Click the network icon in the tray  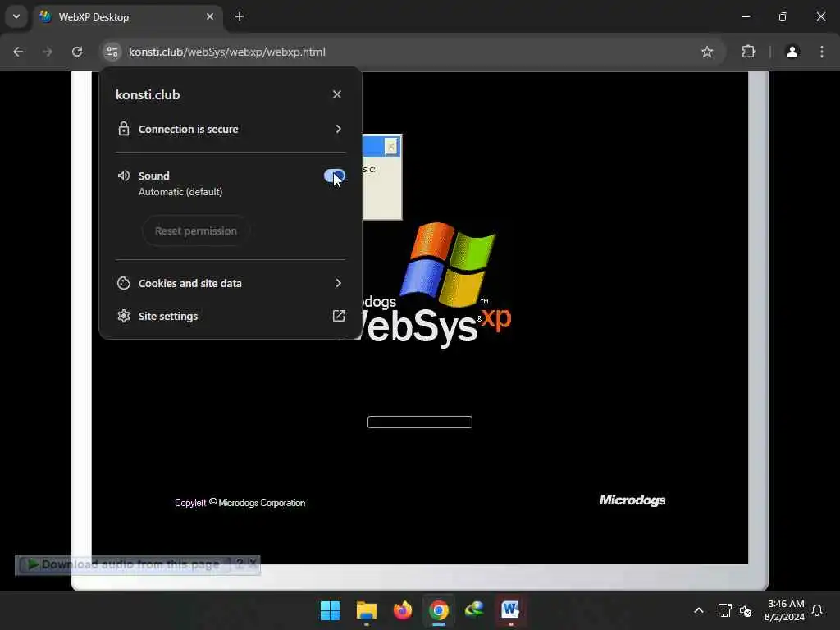(x=724, y=610)
